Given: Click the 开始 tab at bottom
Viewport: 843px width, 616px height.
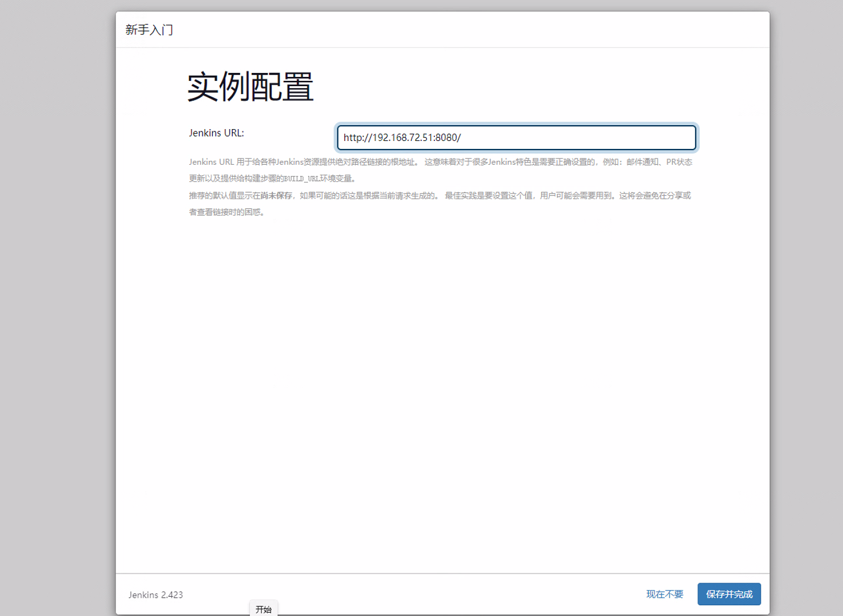Looking at the screenshot, I should 263,609.
